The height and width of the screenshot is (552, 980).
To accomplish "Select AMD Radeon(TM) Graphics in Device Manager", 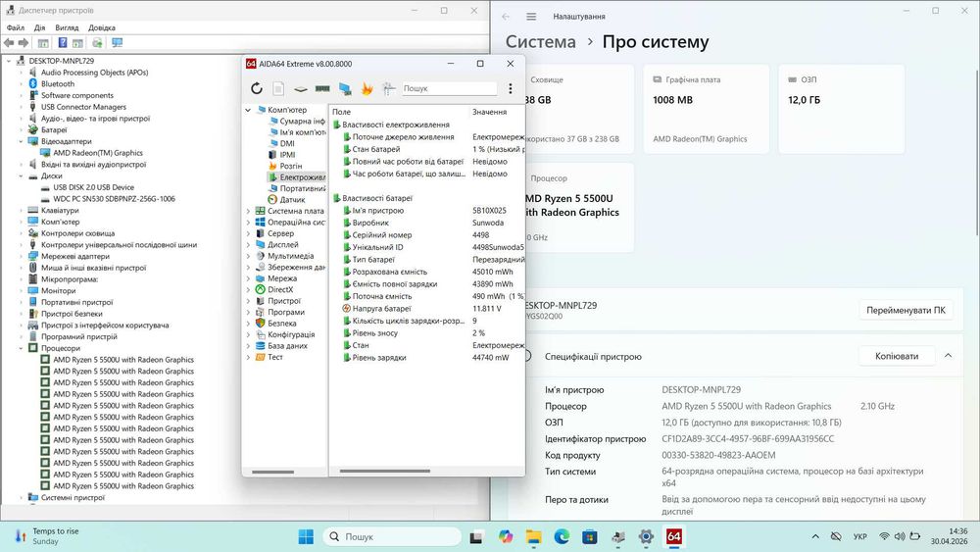I will [x=97, y=153].
